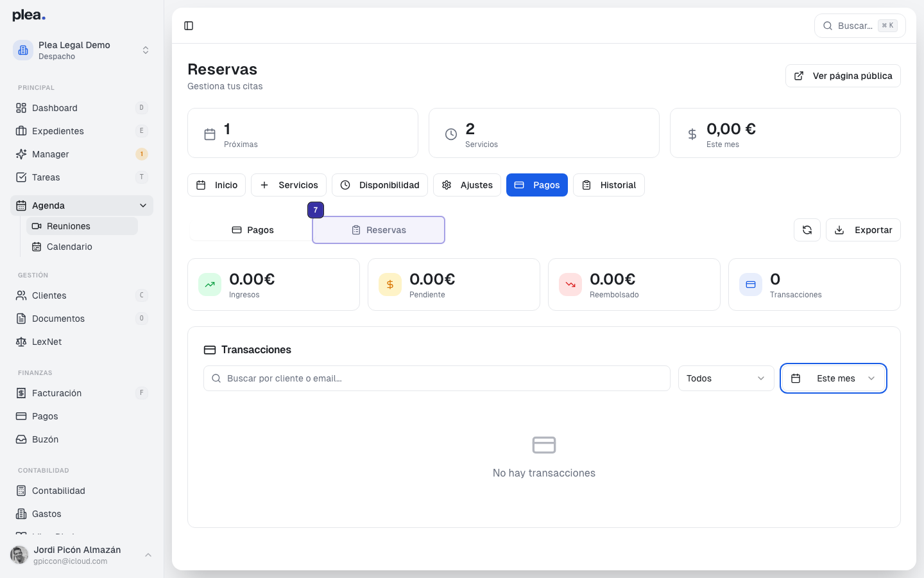Screen dimensions: 924x578
Task: Click the Servicios clock icon
Action: 451,134
